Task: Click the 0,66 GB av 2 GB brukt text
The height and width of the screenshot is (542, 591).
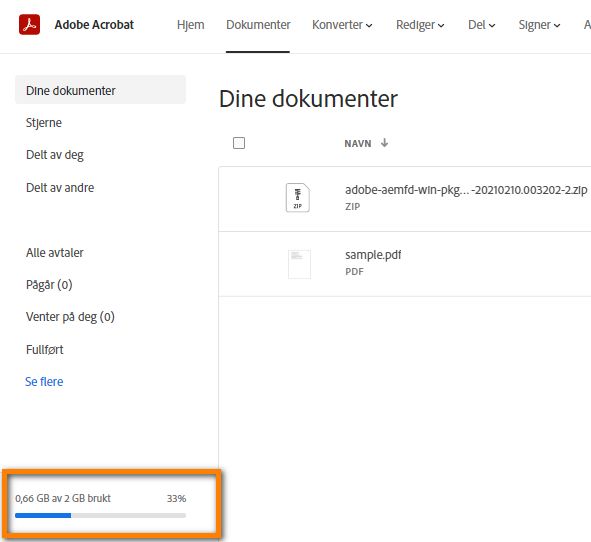Action: [x=63, y=498]
